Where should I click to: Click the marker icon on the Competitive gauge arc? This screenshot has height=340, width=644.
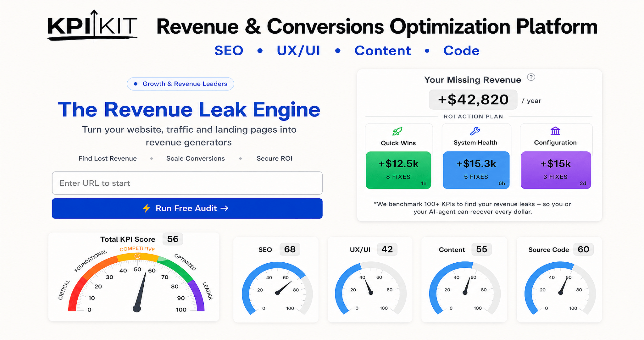click(137, 256)
